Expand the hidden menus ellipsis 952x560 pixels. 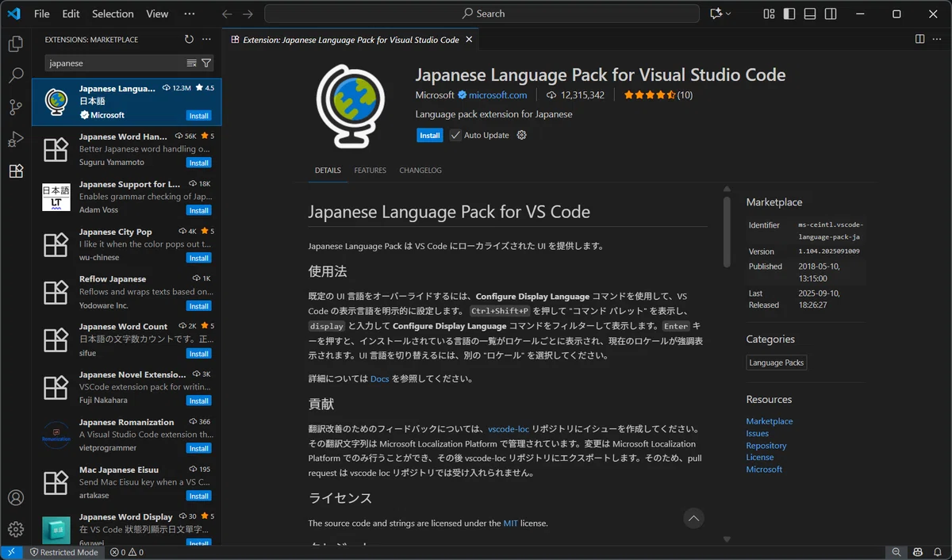[x=189, y=13]
